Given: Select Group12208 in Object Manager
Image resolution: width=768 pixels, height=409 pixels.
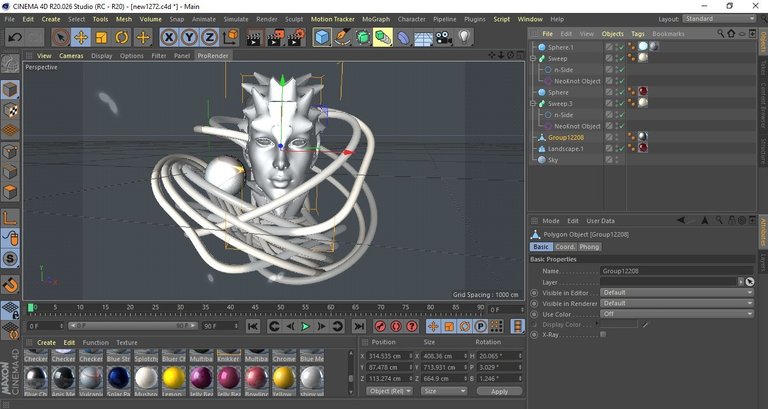Looking at the screenshot, I should click(x=566, y=138).
